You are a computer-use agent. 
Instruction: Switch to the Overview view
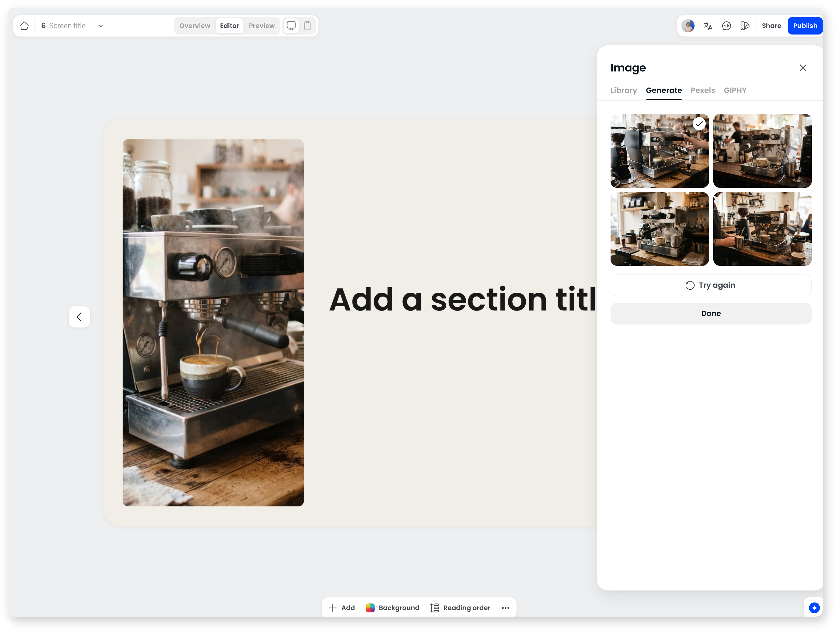pos(195,26)
